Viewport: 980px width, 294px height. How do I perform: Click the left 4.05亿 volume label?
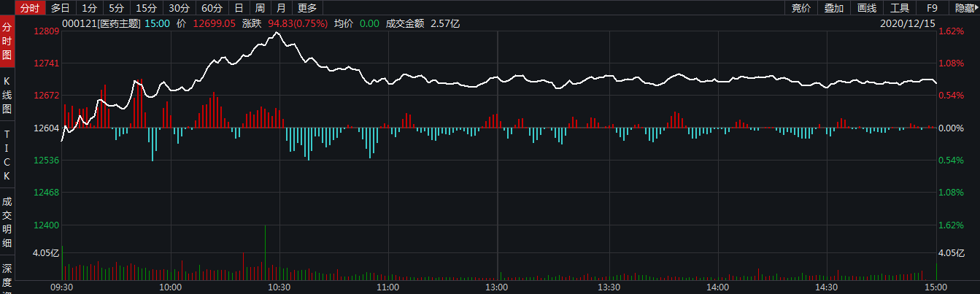click(x=45, y=254)
